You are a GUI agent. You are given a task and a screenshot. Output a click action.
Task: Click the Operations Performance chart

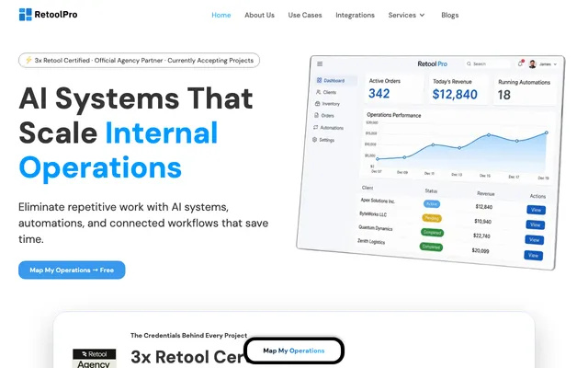tap(458, 145)
